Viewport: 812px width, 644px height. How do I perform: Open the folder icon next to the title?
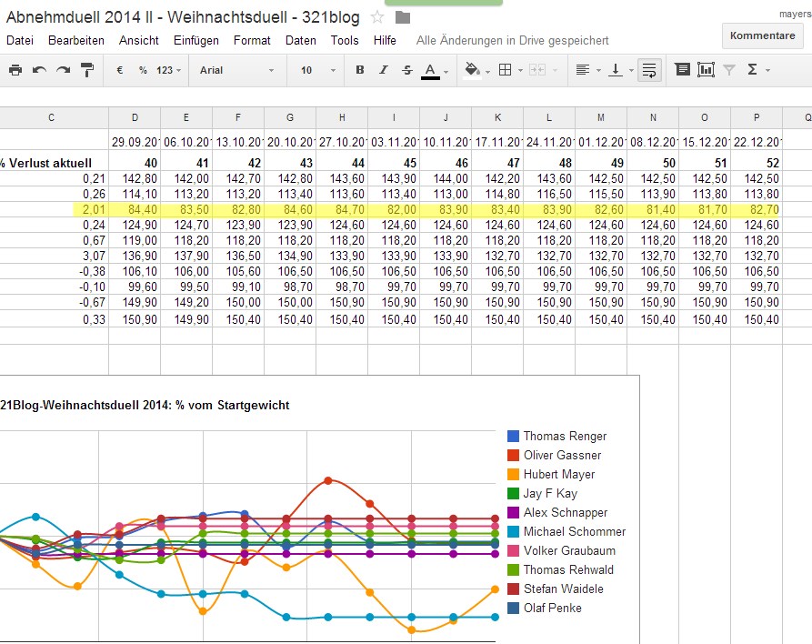[403, 17]
